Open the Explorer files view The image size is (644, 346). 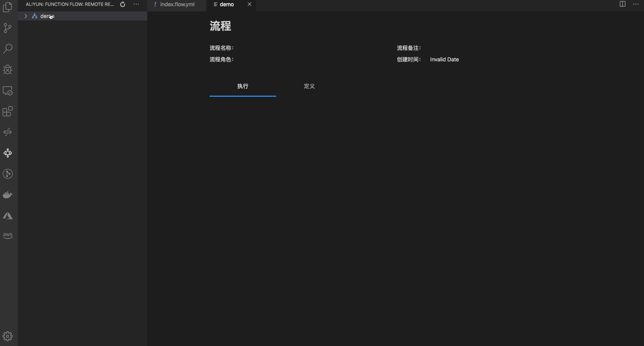pos(8,7)
